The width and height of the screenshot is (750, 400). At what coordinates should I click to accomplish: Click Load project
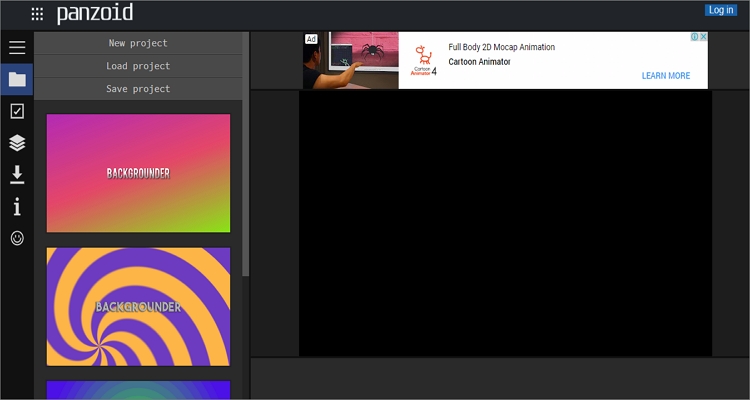138,66
